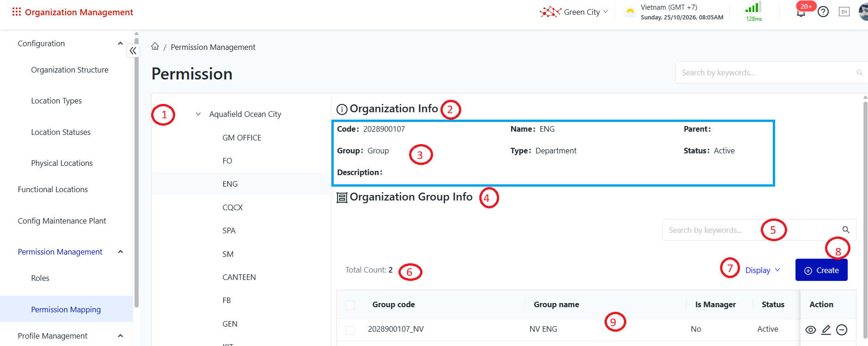868x346 pixels.
Task: Collapse the Aquafield Ocean City tree node
Action: point(198,114)
